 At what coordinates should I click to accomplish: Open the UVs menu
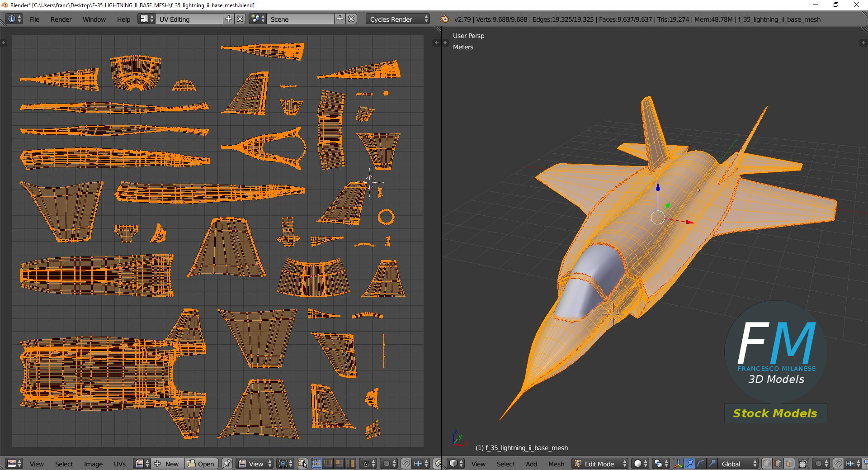(119, 464)
